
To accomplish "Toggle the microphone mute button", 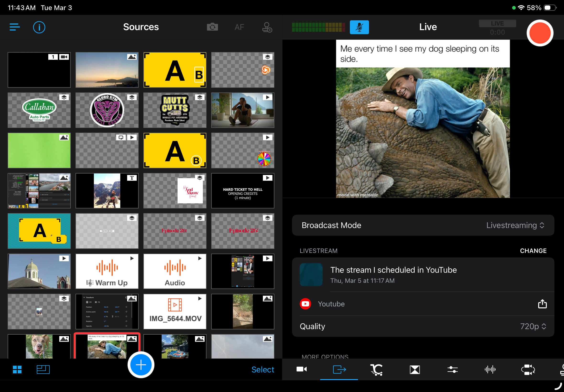I will tap(359, 27).
